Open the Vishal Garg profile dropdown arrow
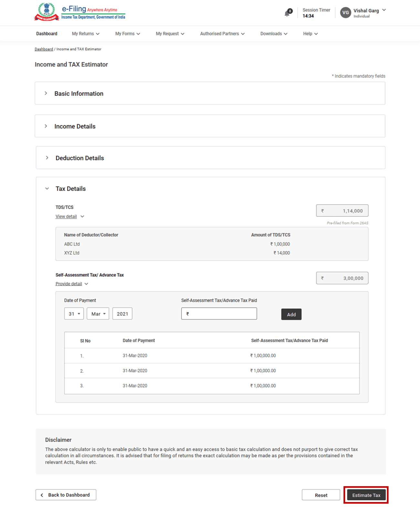Viewport: 420px width, 508px height. tap(384, 10)
